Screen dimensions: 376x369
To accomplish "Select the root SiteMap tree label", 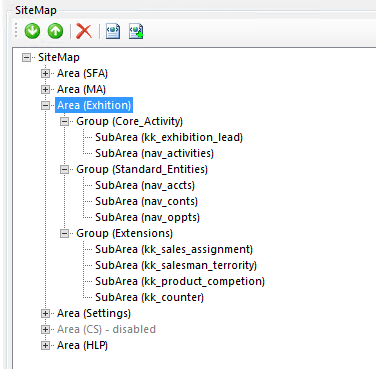I will pos(59,57).
